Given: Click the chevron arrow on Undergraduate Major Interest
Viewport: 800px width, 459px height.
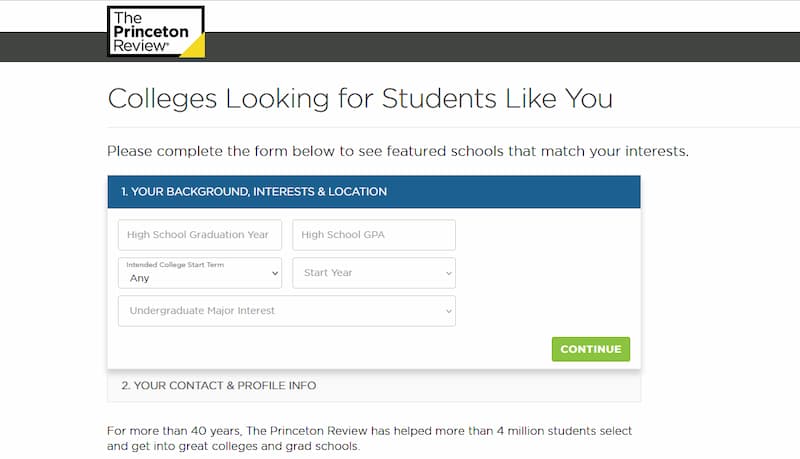Looking at the screenshot, I should coord(449,311).
